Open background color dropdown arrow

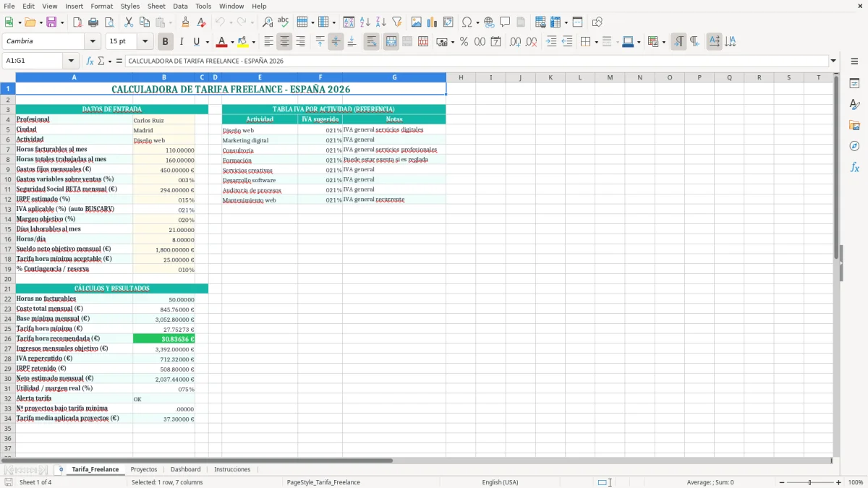(x=253, y=42)
